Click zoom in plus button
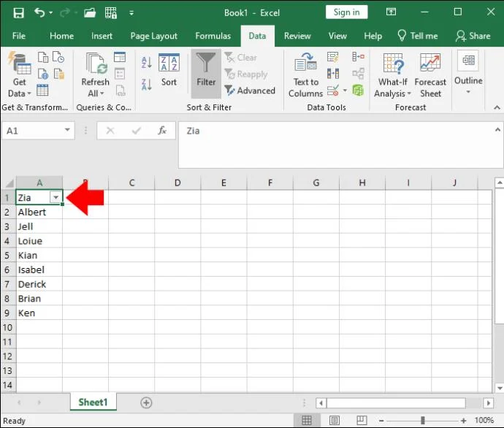Viewport: 504px width, 428px height. pyautogui.click(x=463, y=421)
